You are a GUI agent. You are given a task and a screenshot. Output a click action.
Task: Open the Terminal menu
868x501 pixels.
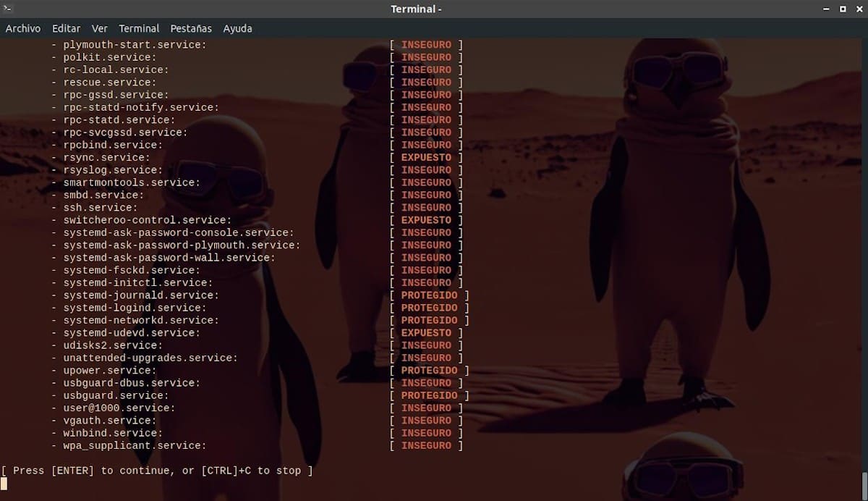(139, 28)
